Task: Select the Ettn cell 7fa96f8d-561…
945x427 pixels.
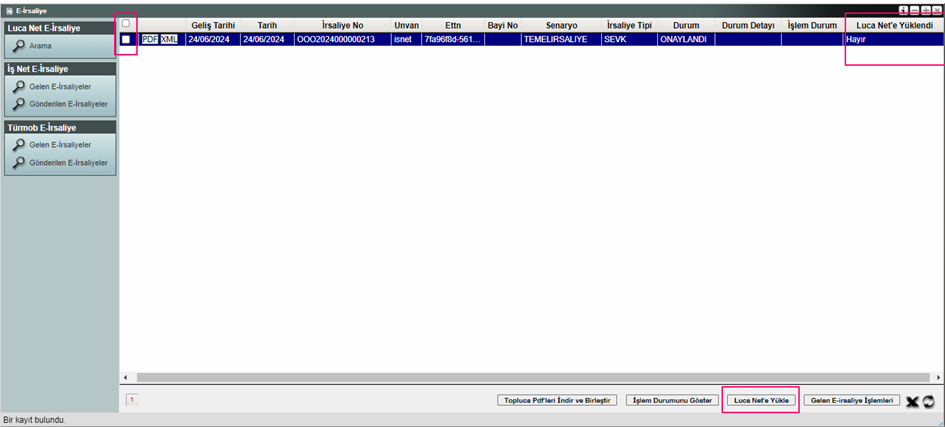Action: 453,40
